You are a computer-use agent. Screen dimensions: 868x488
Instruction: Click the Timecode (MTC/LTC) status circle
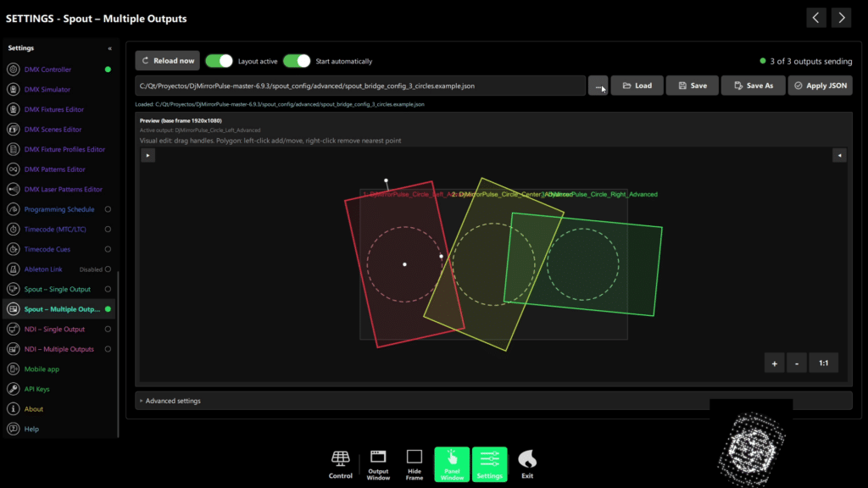coord(108,229)
